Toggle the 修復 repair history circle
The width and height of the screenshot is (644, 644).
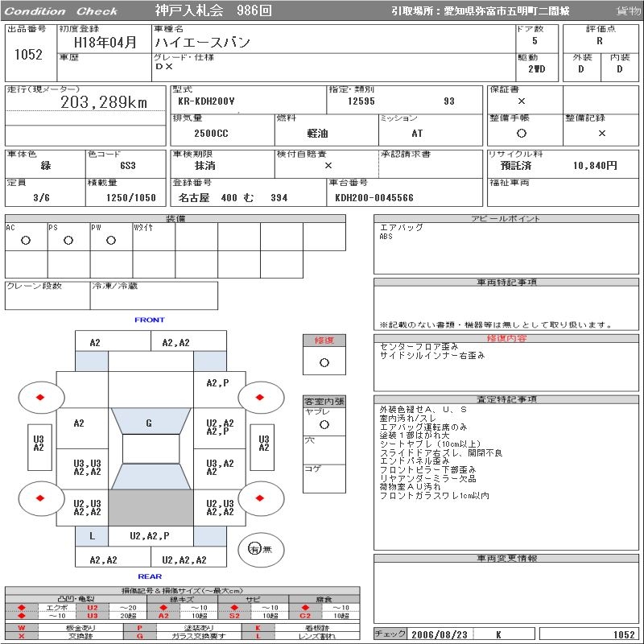pos(324,362)
